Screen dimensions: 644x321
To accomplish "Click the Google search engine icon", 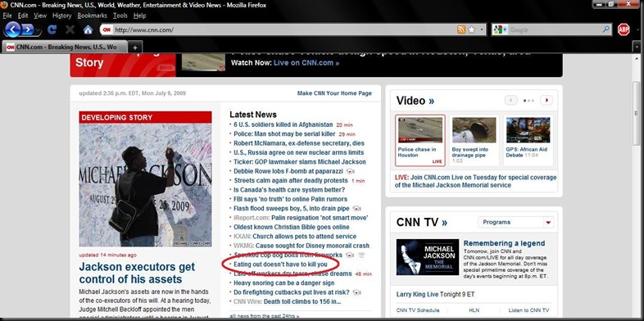I will 498,29.
